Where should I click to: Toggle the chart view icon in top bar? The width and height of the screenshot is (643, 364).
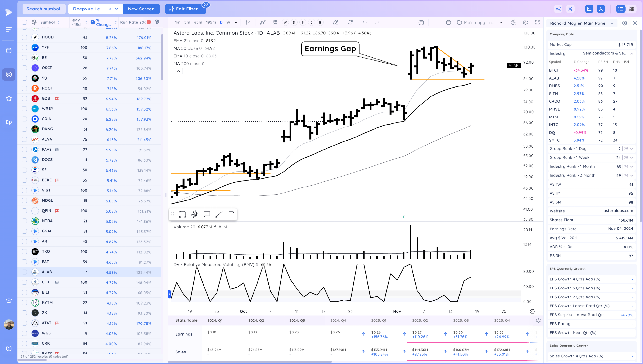[589, 9]
